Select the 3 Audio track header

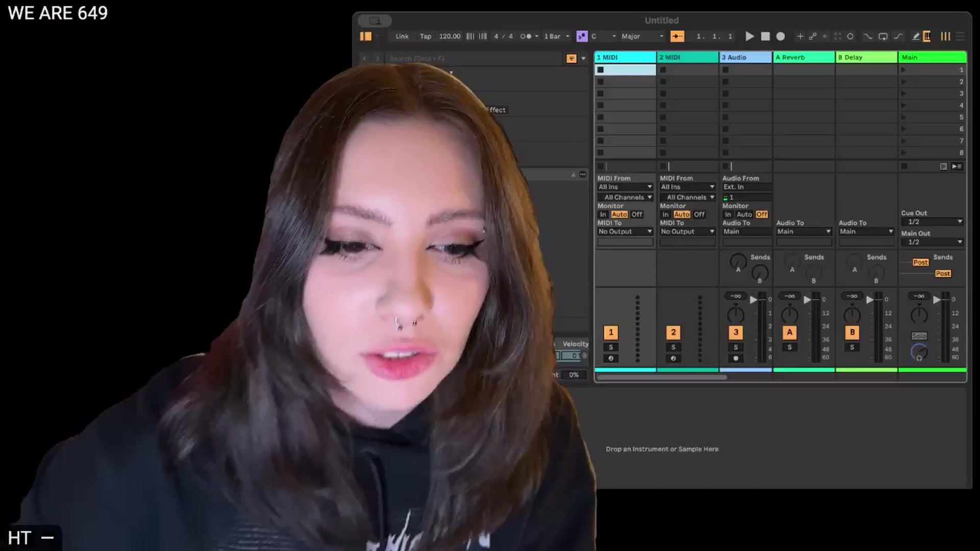pos(746,57)
